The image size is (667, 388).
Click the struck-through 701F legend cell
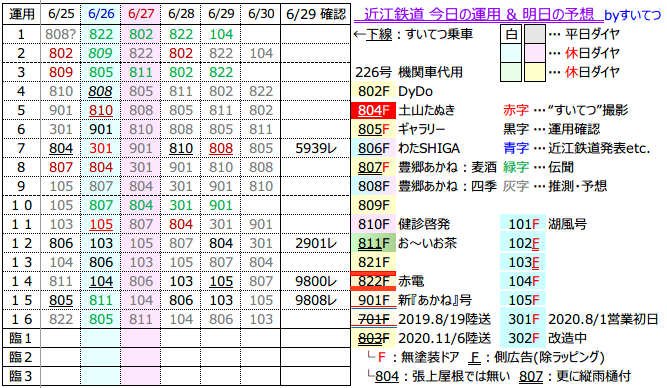tap(373, 319)
